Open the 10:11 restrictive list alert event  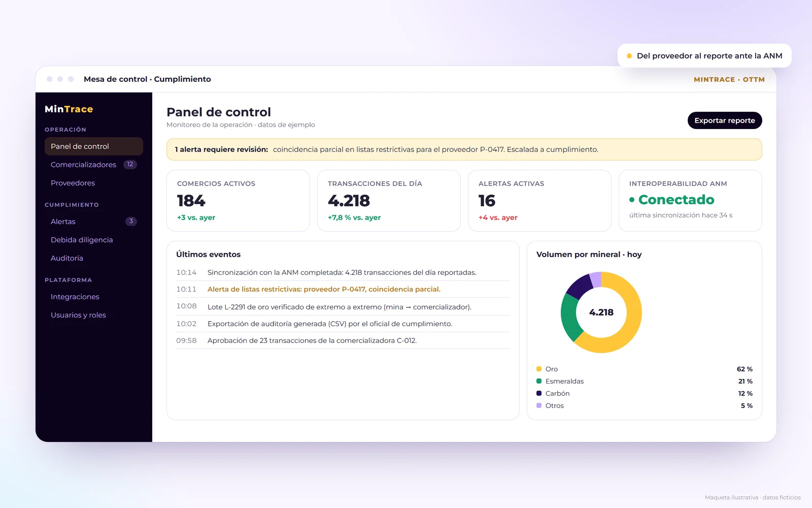coord(343,289)
